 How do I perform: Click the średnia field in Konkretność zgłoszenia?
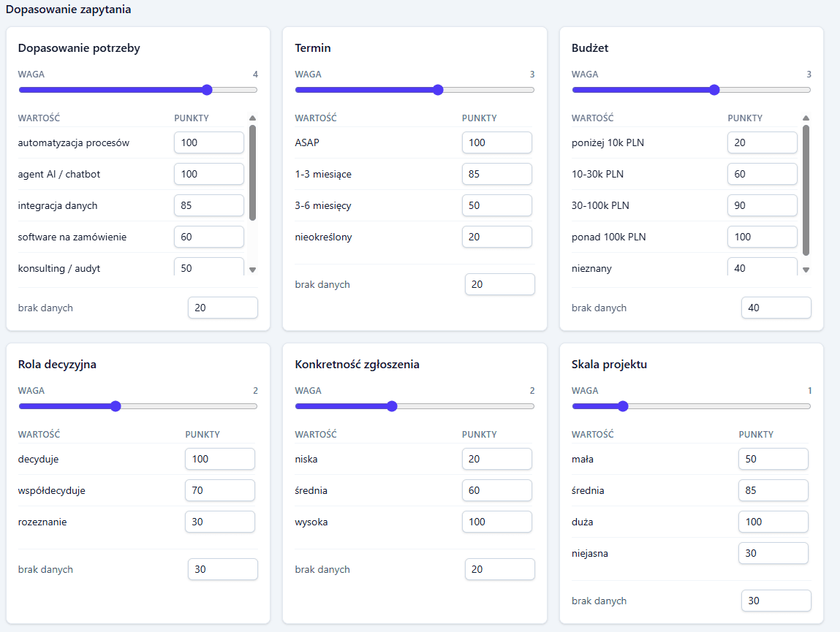click(x=497, y=490)
